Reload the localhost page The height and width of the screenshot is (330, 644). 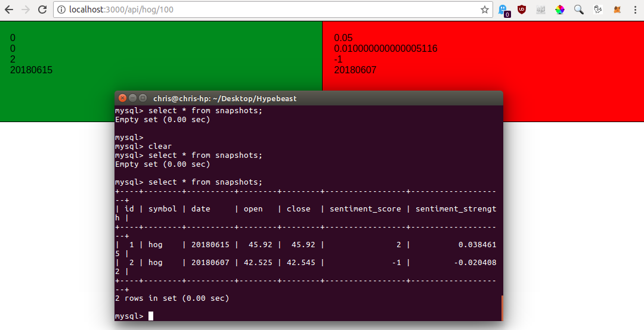[x=42, y=10]
